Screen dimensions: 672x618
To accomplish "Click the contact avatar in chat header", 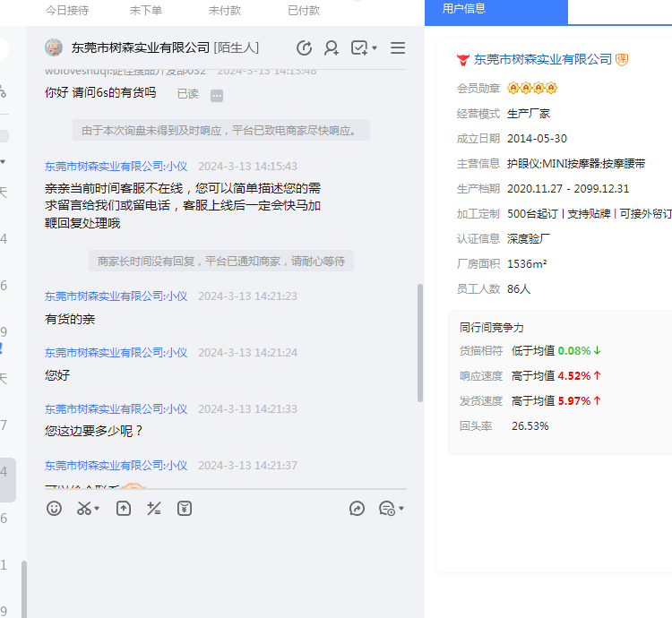I will click(x=55, y=47).
